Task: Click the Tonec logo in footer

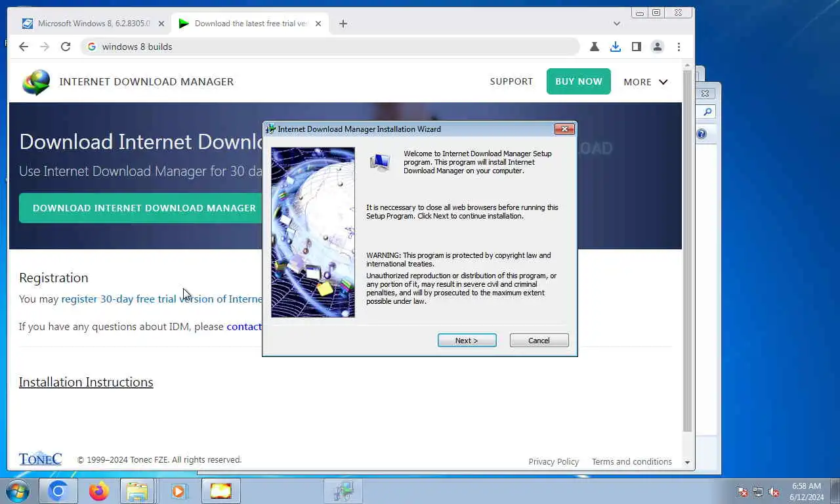Action: (40, 459)
